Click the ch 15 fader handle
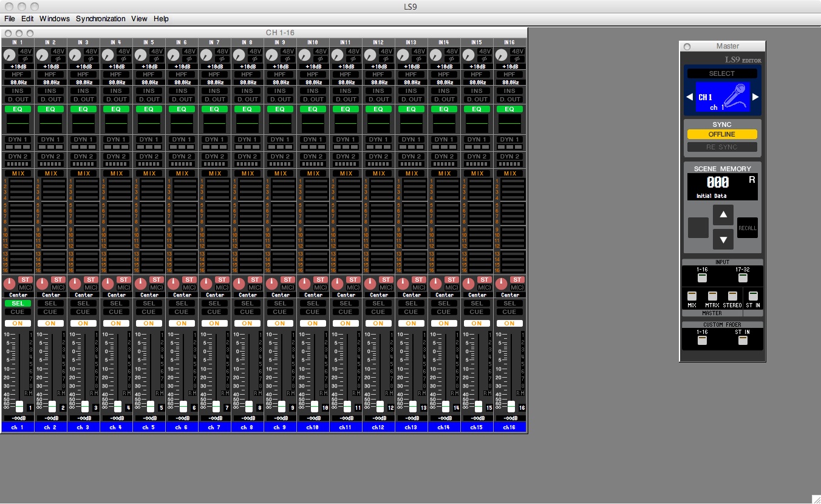 478,406
